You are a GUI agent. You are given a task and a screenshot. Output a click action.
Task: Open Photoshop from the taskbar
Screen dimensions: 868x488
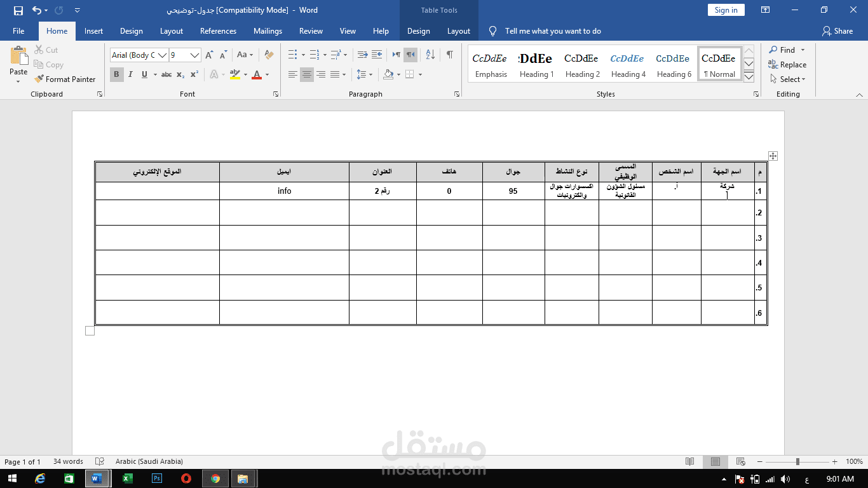pos(157,478)
